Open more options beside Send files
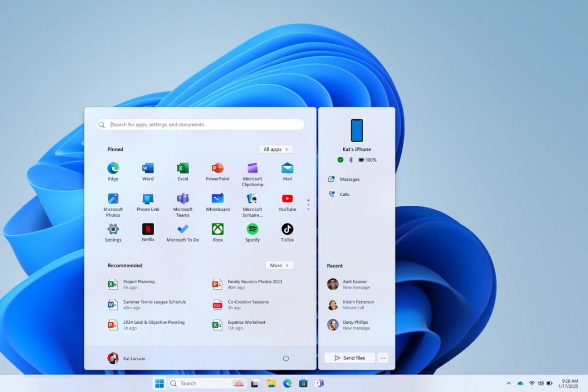 pyautogui.click(x=383, y=358)
